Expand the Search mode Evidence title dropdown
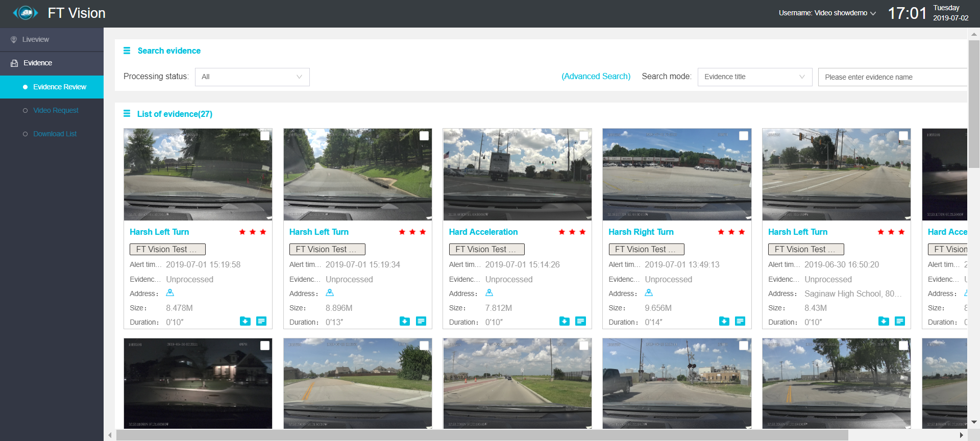This screenshot has height=441, width=980. click(x=754, y=77)
